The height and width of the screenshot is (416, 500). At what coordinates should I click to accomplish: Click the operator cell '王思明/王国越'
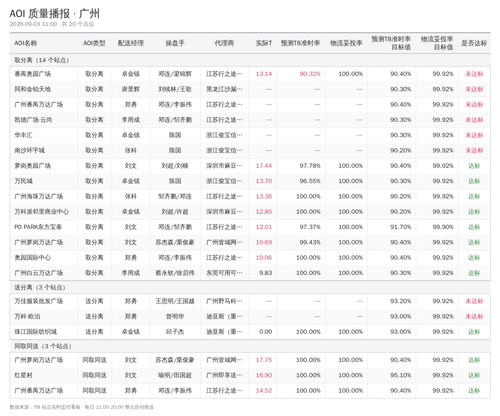coord(175,301)
